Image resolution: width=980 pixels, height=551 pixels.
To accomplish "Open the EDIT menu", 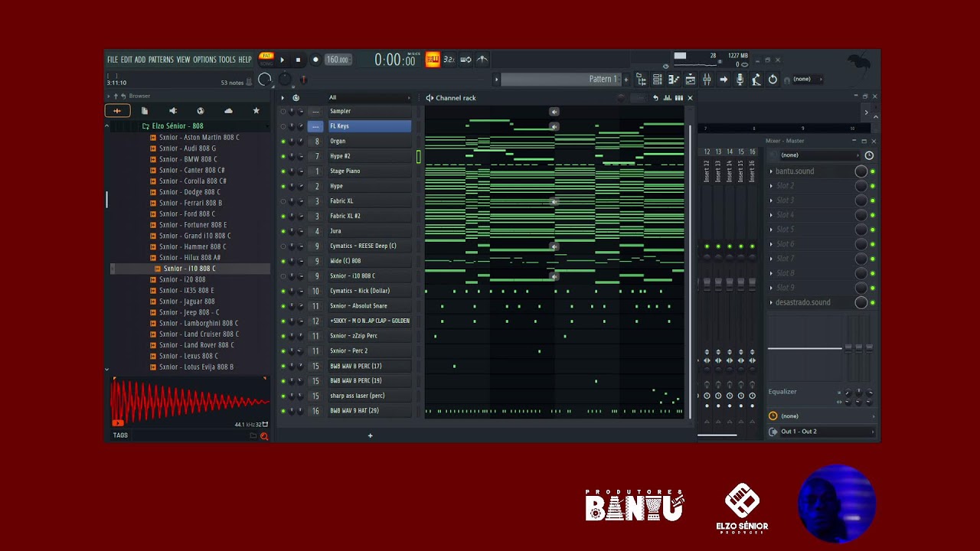I will click(126, 60).
